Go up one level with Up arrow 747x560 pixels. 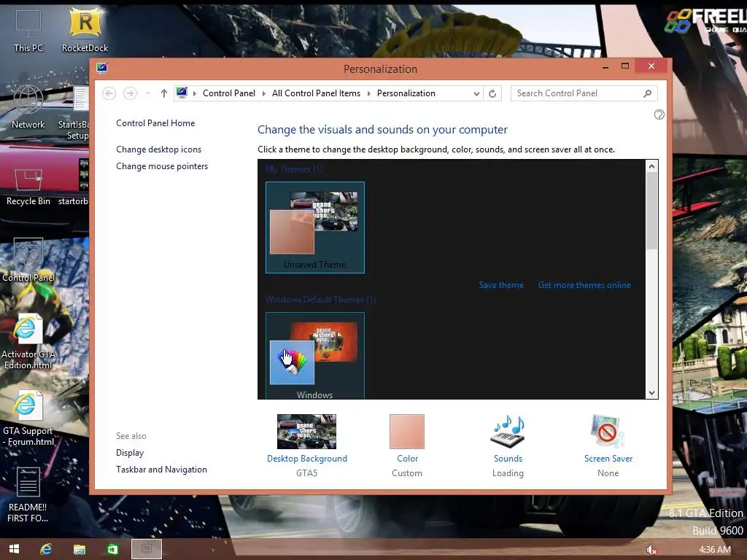click(164, 93)
